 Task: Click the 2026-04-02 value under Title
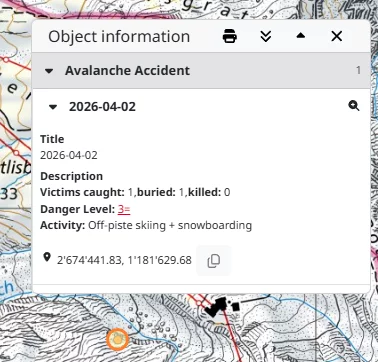(x=69, y=155)
